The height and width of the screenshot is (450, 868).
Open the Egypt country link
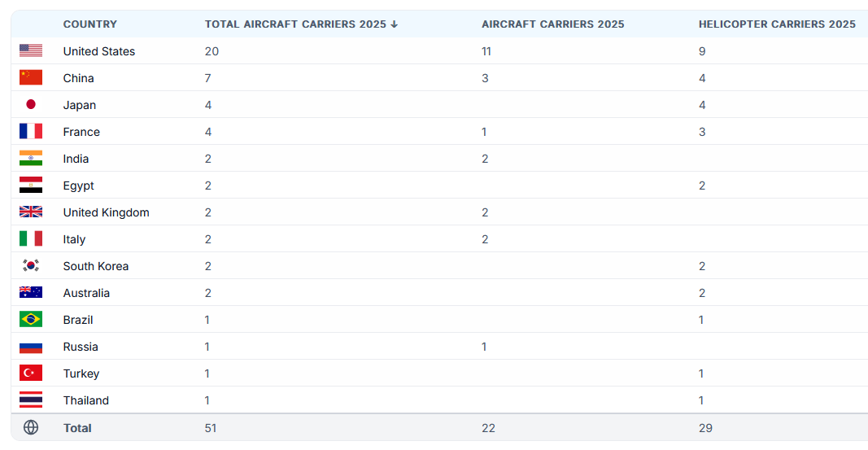pos(79,186)
